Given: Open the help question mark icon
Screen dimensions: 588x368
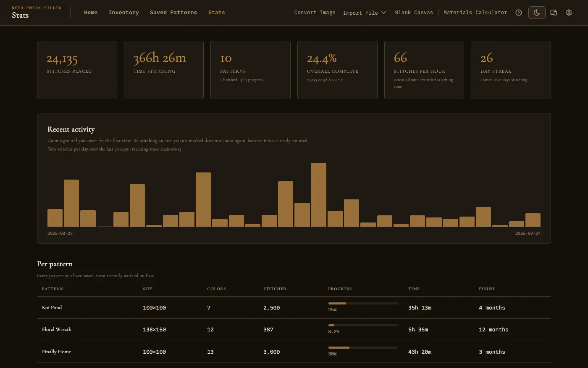Looking at the screenshot, I should (519, 13).
